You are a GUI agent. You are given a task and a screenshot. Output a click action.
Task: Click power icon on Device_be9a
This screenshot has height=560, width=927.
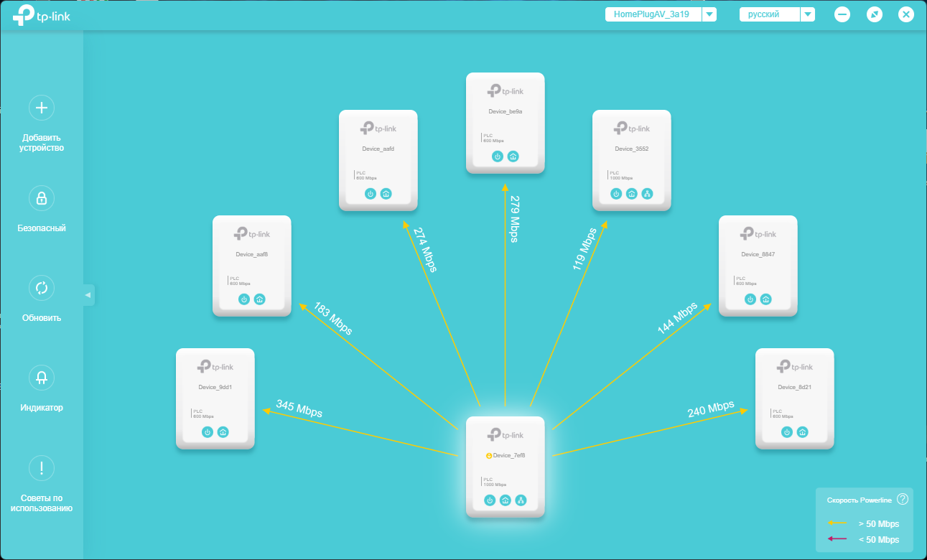point(498,157)
